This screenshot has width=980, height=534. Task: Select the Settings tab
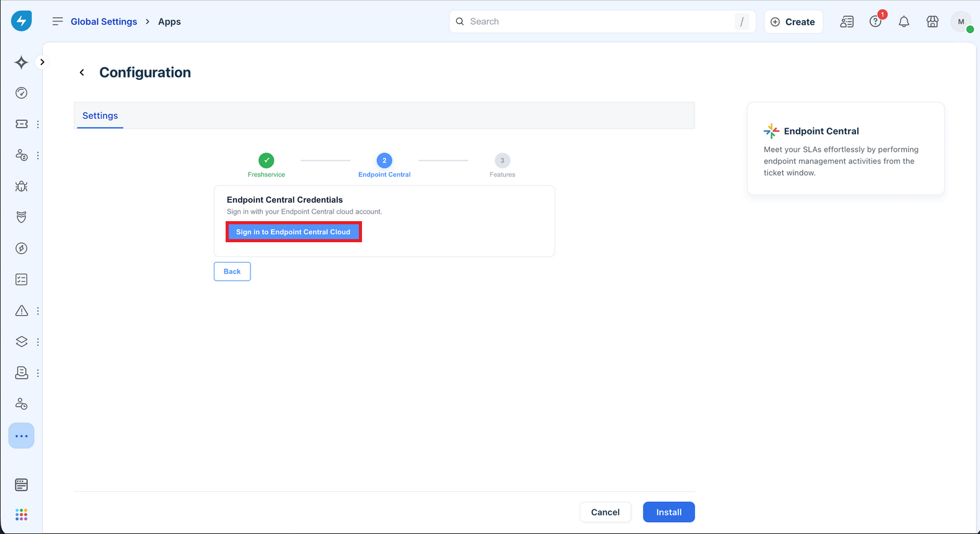pos(100,116)
